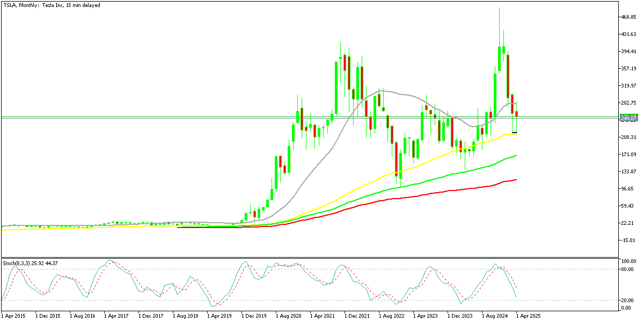Click the 80.00 stochastic level label
This screenshot has width=644, height=322.
[x=627, y=269]
